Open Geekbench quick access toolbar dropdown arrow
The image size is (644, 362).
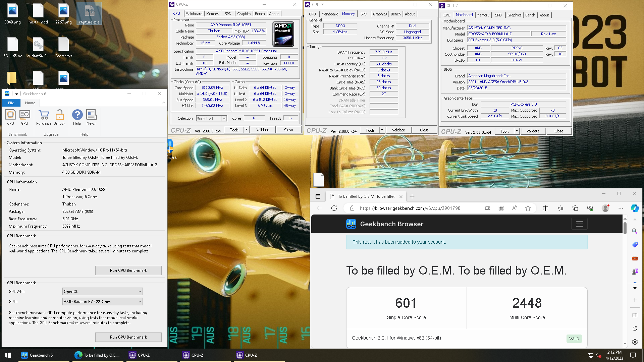pos(16,94)
